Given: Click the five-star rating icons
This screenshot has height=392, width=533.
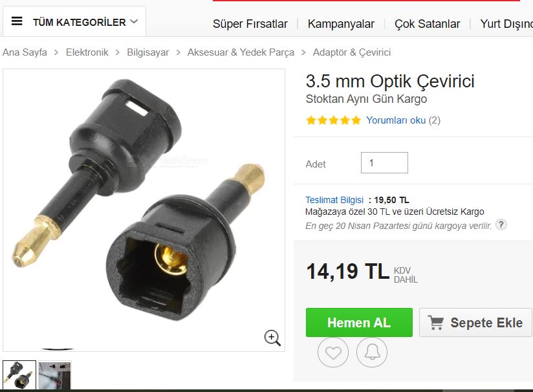Looking at the screenshot, I should click(x=333, y=120).
